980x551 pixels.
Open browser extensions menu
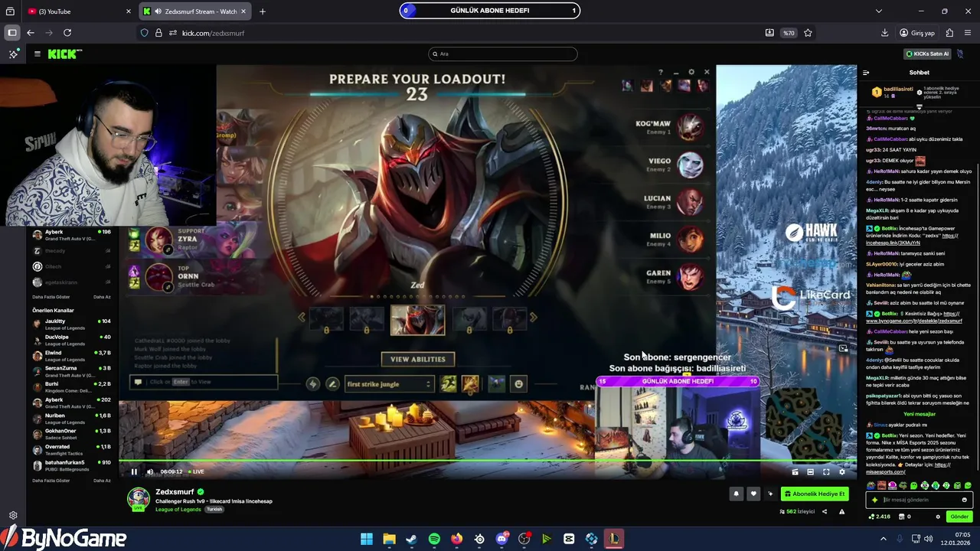coord(949,33)
